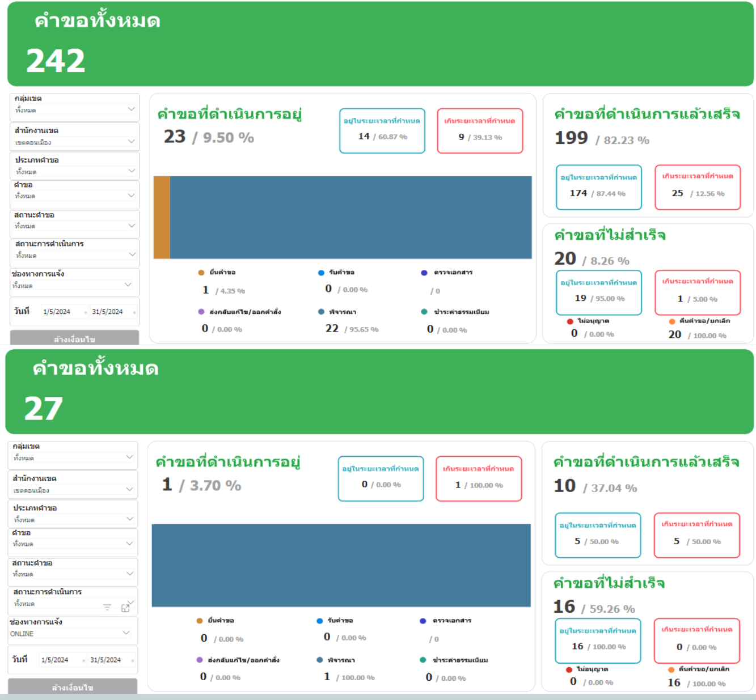Open focus mode icon on the สถานะการดำเนินการ slicer
This screenshot has width=756, height=700.
pos(125,608)
